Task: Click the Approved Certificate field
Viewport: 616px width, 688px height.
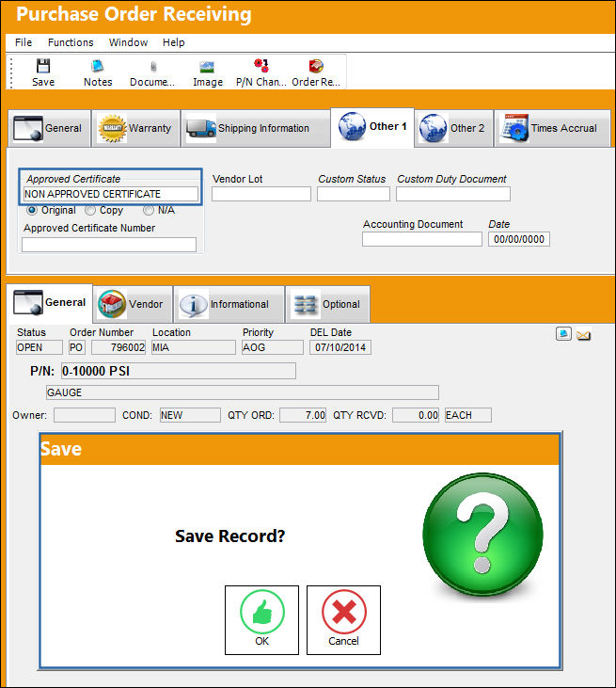Action: [110, 194]
